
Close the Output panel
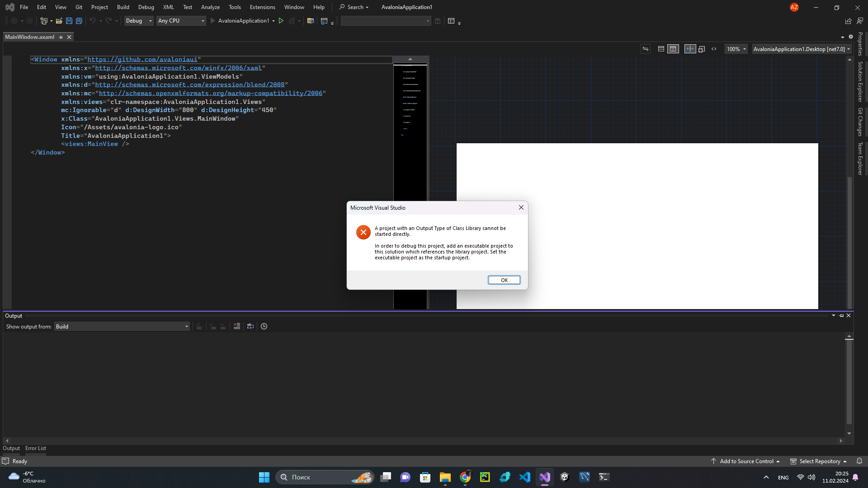click(849, 315)
